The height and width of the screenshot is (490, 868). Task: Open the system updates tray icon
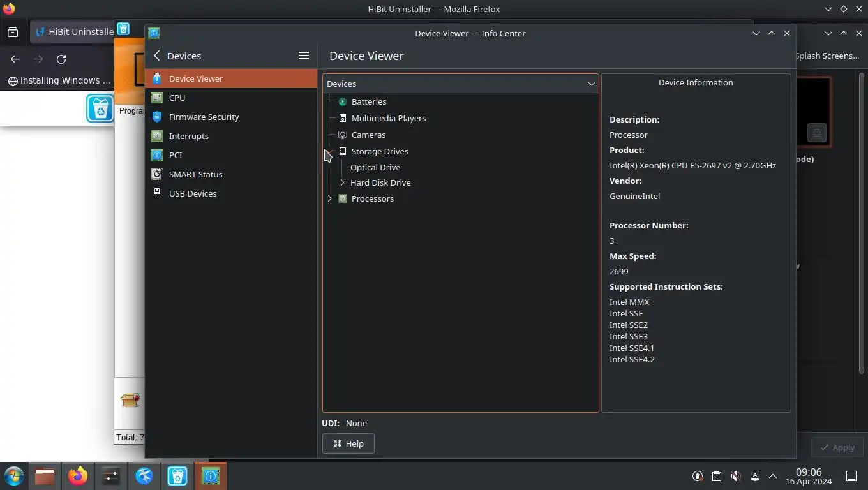(698, 476)
